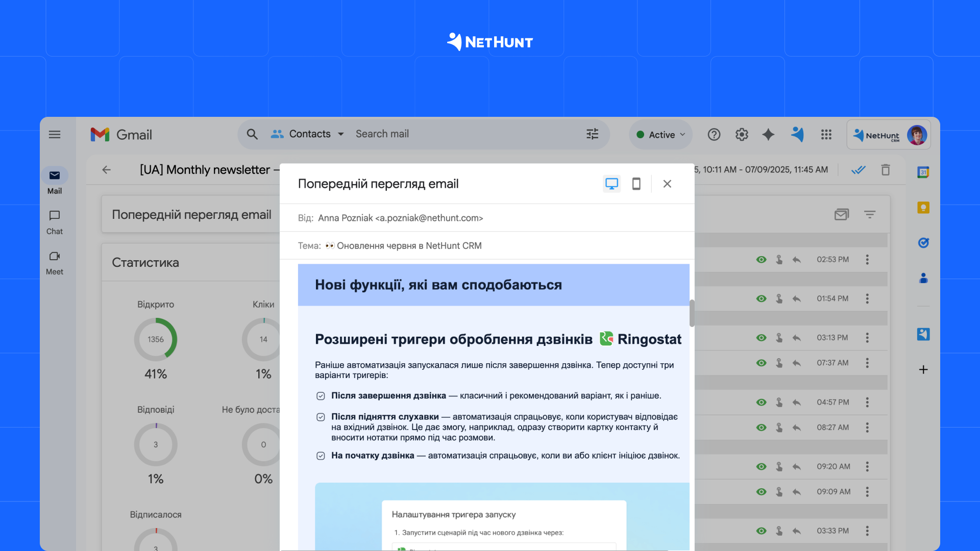Open the NetHunt CRM account avatar
The width and height of the screenshot is (980, 551).
click(x=917, y=135)
